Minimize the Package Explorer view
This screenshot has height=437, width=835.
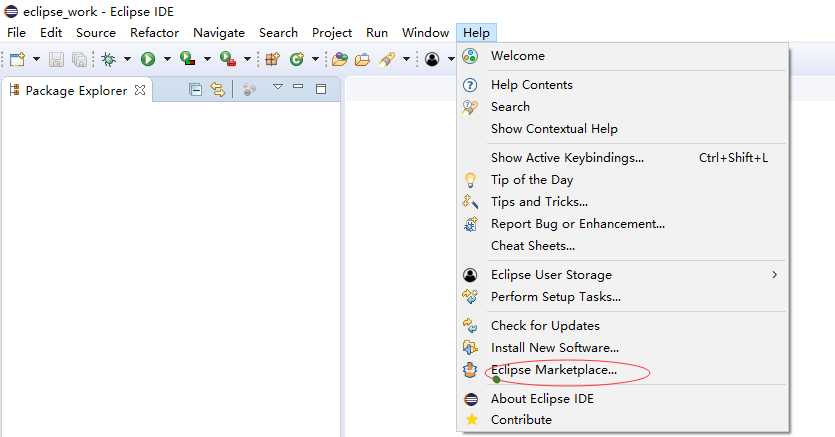pos(298,86)
